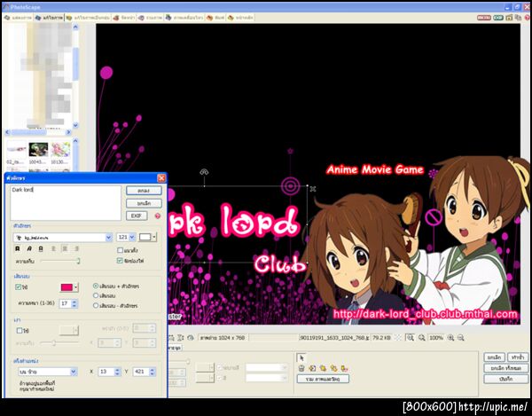Click the middle yellow icon below the pointer tool

pyautogui.click(x=323, y=368)
